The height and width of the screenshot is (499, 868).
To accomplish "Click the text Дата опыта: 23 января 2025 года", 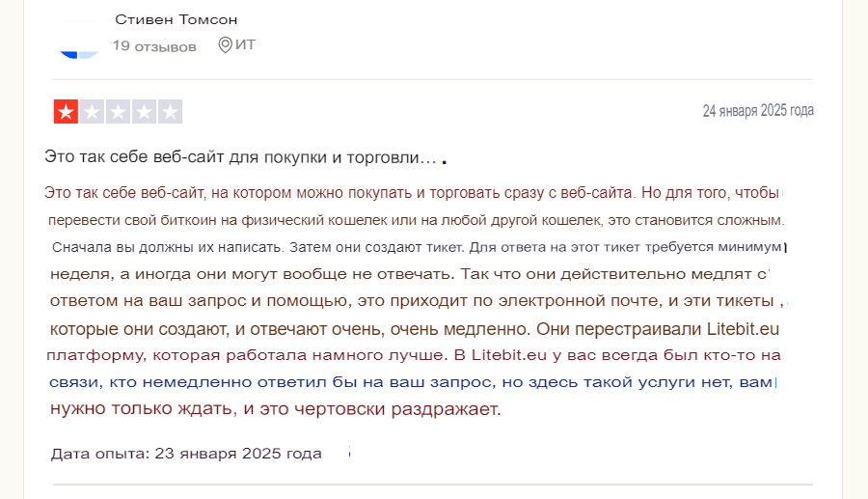I will (186, 454).
